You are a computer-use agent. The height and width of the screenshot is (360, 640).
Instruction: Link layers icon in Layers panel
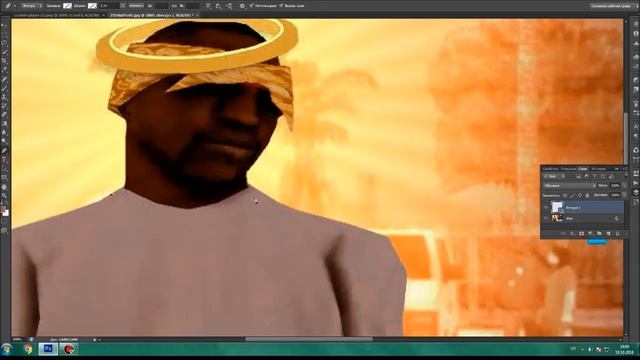click(563, 233)
